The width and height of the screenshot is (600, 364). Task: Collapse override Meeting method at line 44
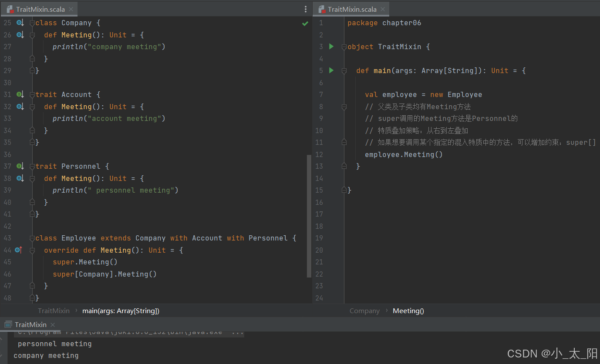pyautogui.click(x=32, y=250)
